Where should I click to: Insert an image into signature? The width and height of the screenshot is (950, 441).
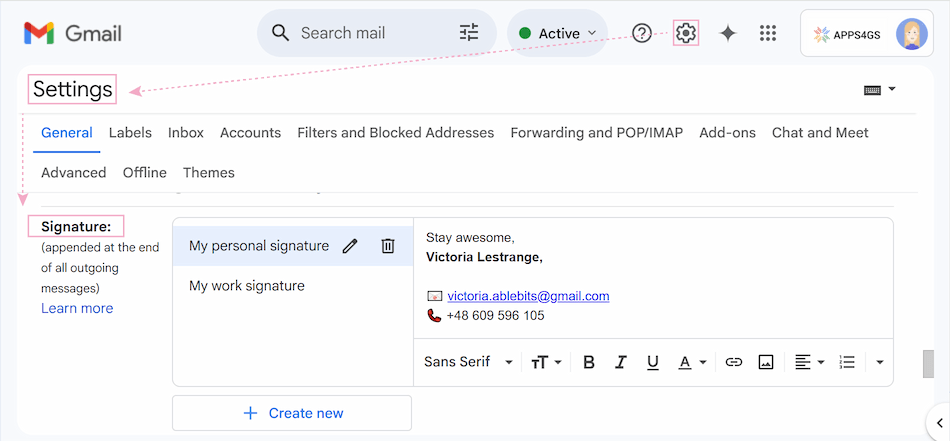click(766, 362)
